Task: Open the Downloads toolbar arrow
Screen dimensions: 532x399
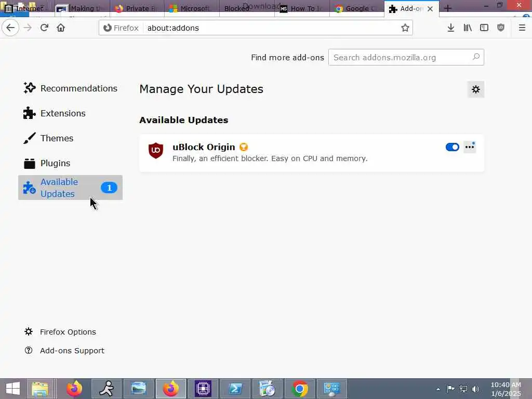Action: coord(450,28)
